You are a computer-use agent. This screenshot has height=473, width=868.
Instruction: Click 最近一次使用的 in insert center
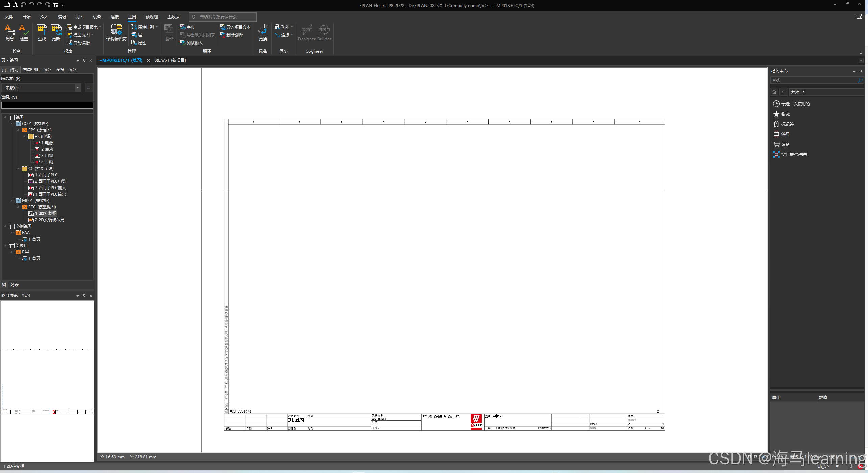pos(795,104)
